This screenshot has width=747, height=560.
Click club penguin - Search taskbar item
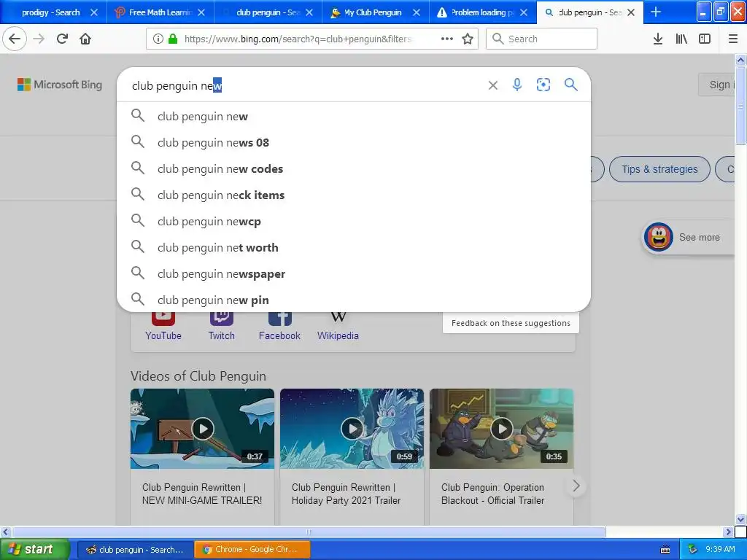(x=135, y=550)
